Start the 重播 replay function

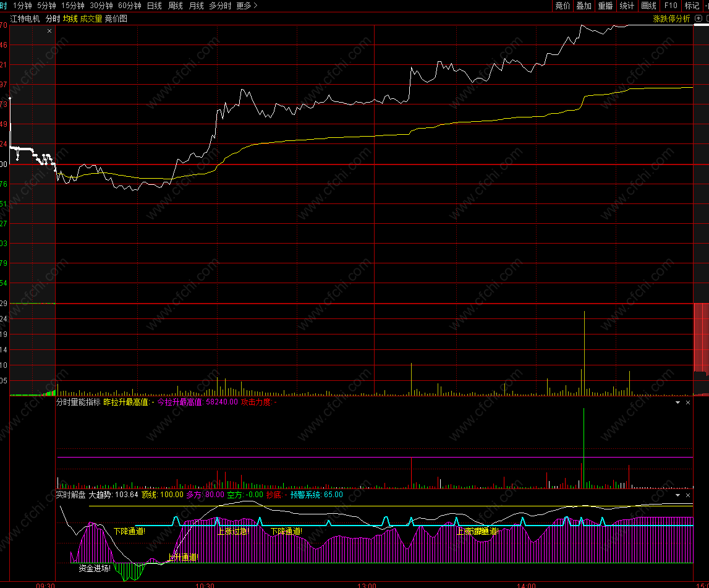pyautogui.click(x=605, y=6)
